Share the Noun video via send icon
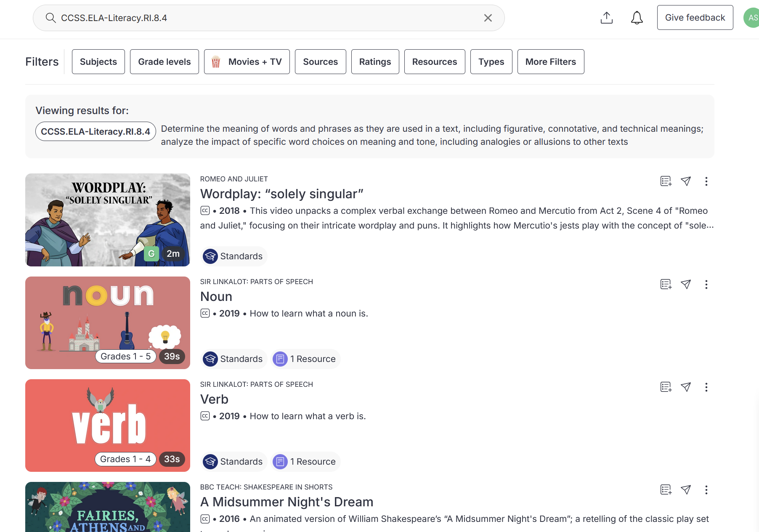Image resolution: width=759 pixels, height=532 pixels. coord(686,284)
